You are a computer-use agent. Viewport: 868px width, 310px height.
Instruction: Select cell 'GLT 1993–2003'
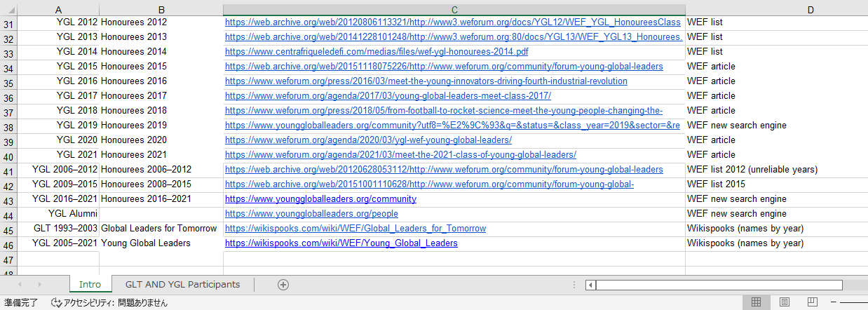point(57,229)
